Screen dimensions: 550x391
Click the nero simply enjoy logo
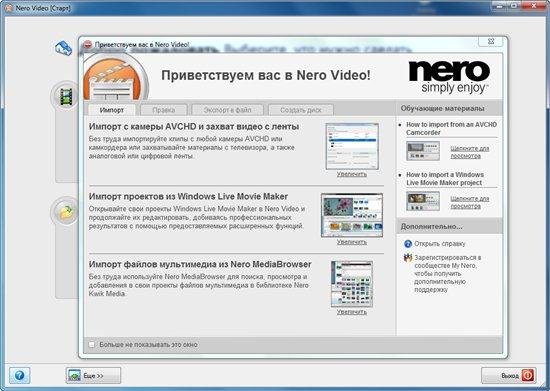tap(449, 77)
